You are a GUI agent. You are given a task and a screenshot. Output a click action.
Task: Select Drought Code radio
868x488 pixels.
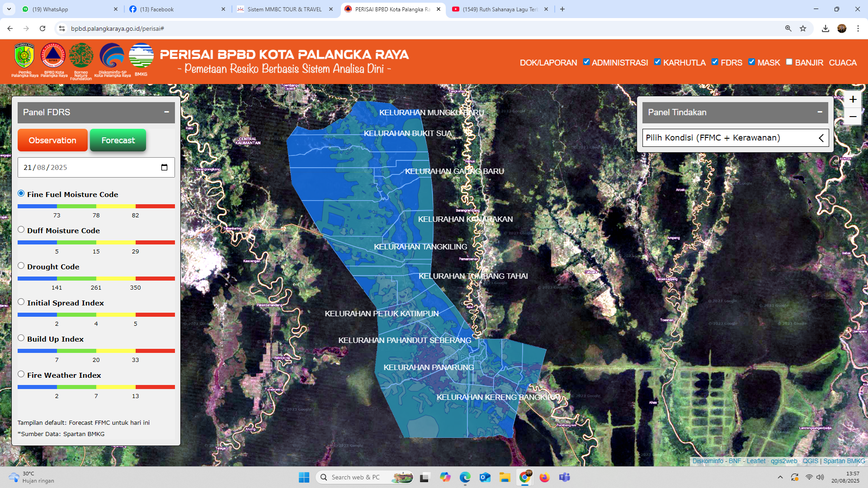(21, 266)
